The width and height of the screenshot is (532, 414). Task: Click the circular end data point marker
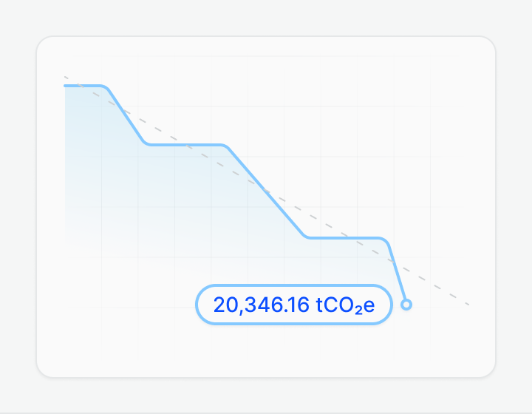click(x=406, y=304)
